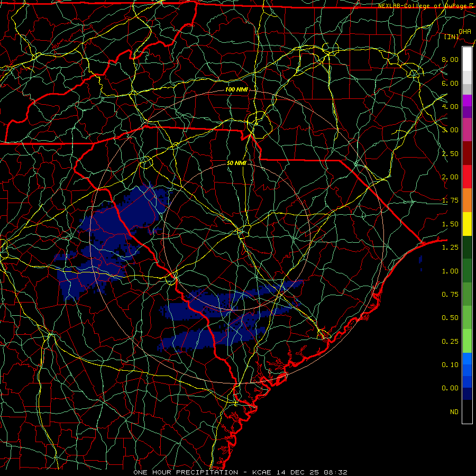Click the '4.00' legend value

[x=450, y=106]
